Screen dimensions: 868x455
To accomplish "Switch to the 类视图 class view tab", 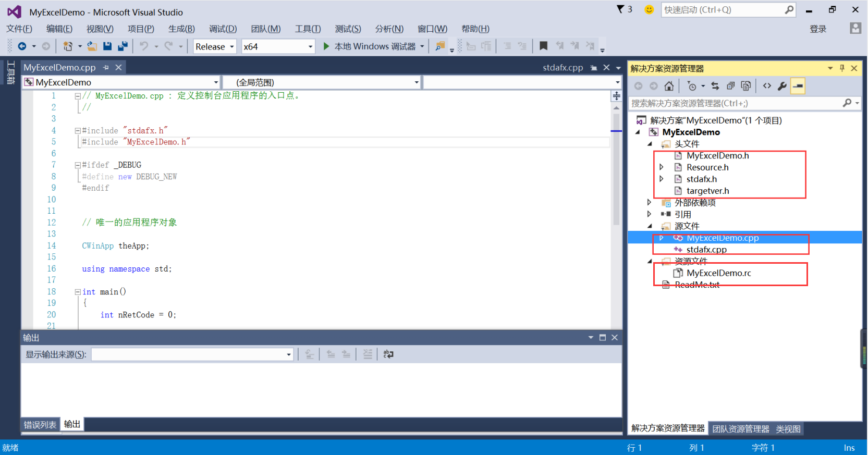I will point(788,429).
